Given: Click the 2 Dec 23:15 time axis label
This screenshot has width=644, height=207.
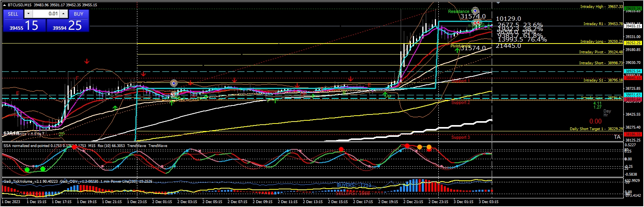Looking at the screenshot, I should coord(438,202).
